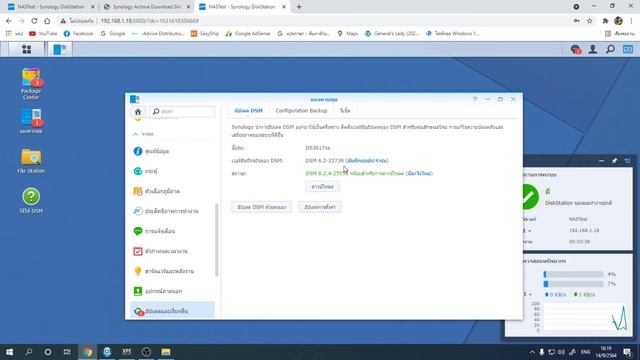Click Manual DSM Update button
This screenshot has width=640, height=360.
262,207
